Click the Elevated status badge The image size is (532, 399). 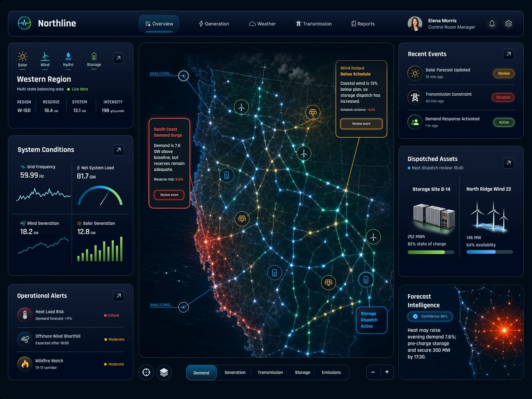(503, 97)
